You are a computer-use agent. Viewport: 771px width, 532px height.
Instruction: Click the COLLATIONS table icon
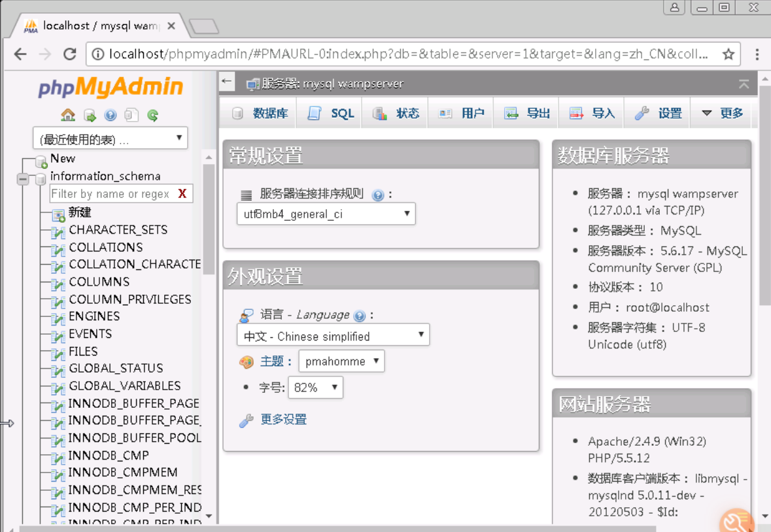coord(58,250)
